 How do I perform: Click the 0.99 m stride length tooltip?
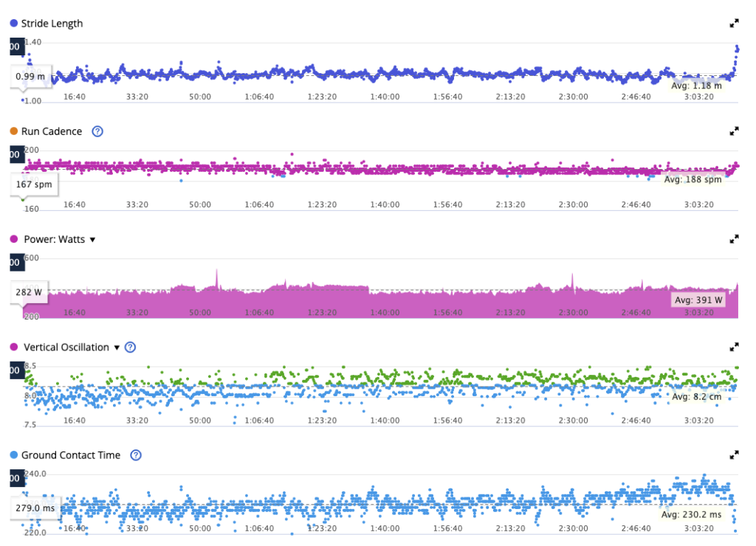pos(31,76)
